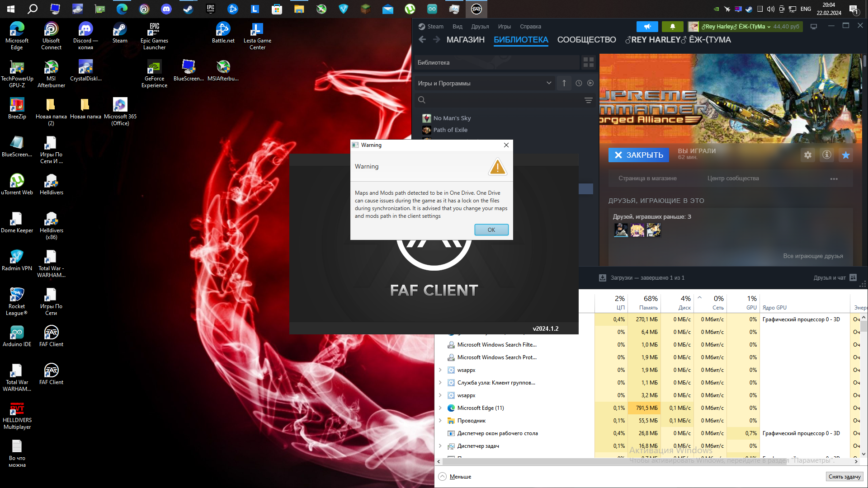The height and width of the screenshot is (488, 868).
Task: Open Ubisoft Connect desktop icon
Action: point(51,36)
